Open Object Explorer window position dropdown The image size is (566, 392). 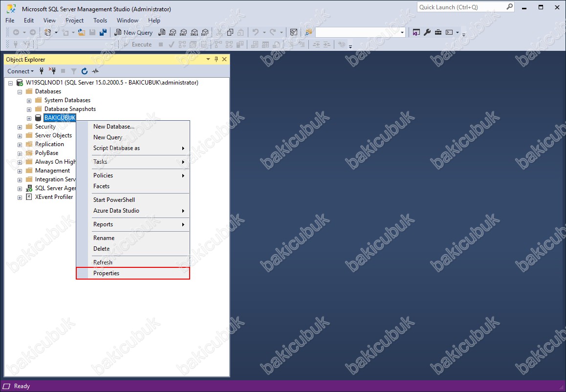(208, 59)
